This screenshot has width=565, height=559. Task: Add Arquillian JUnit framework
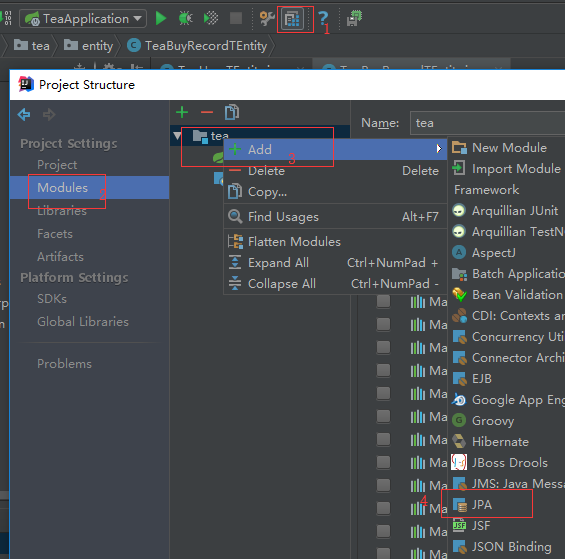[x=507, y=210]
